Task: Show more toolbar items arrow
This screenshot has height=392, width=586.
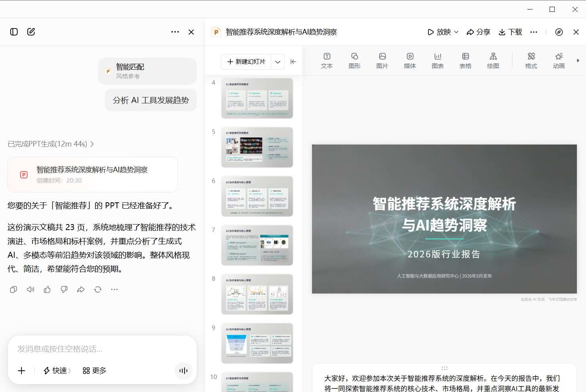Action: coord(578,61)
